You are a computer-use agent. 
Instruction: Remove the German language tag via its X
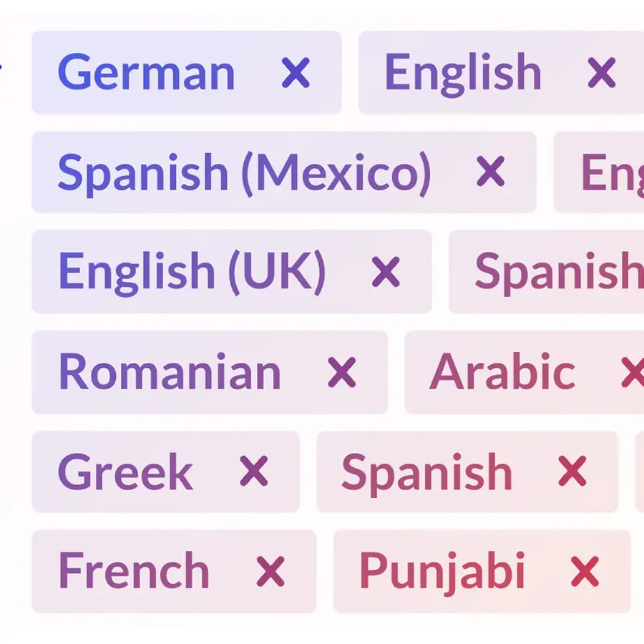(x=296, y=73)
